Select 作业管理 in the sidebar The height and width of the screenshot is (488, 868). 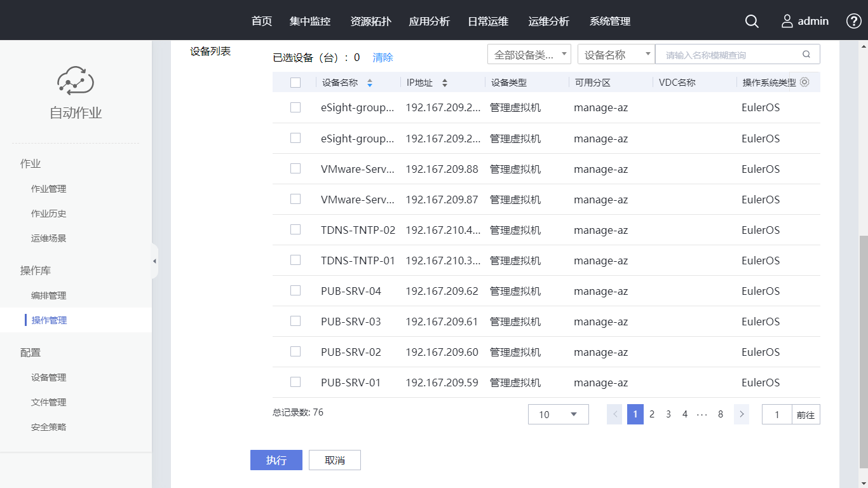click(49, 189)
